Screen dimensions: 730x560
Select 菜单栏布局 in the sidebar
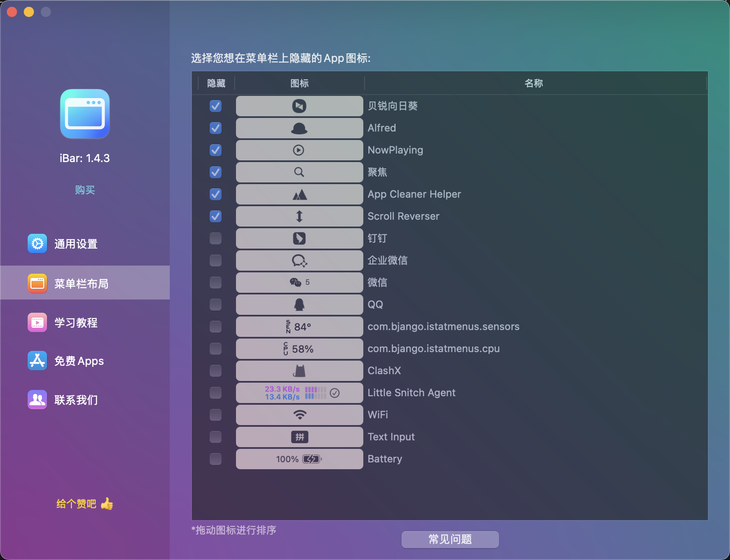(85, 283)
